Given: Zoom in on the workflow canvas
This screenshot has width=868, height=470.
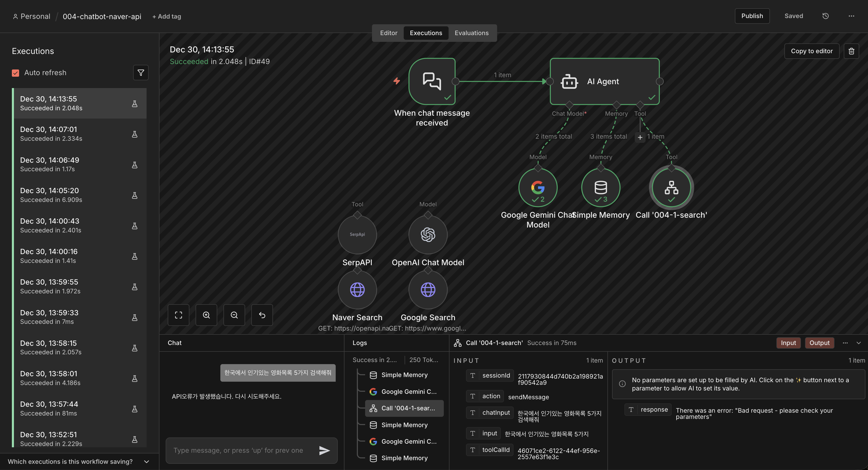Looking at the screenshot, I should click(x=206, y=315).
